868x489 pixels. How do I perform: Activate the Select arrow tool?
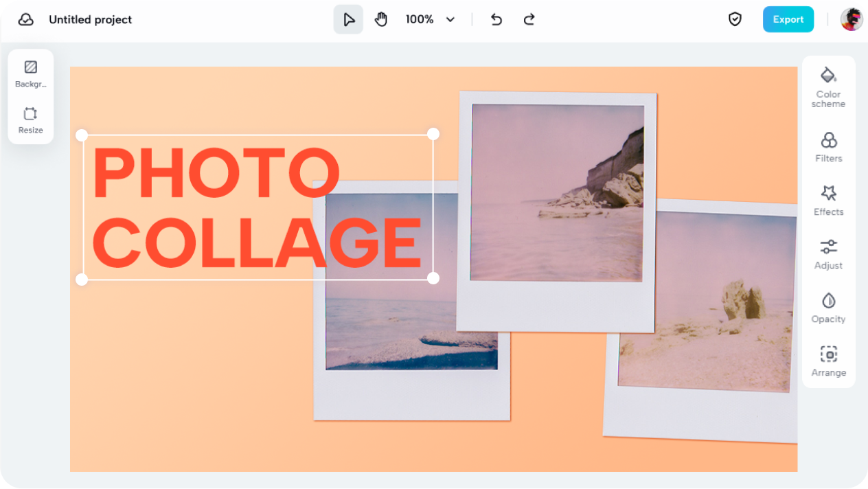tap(348, 19)
